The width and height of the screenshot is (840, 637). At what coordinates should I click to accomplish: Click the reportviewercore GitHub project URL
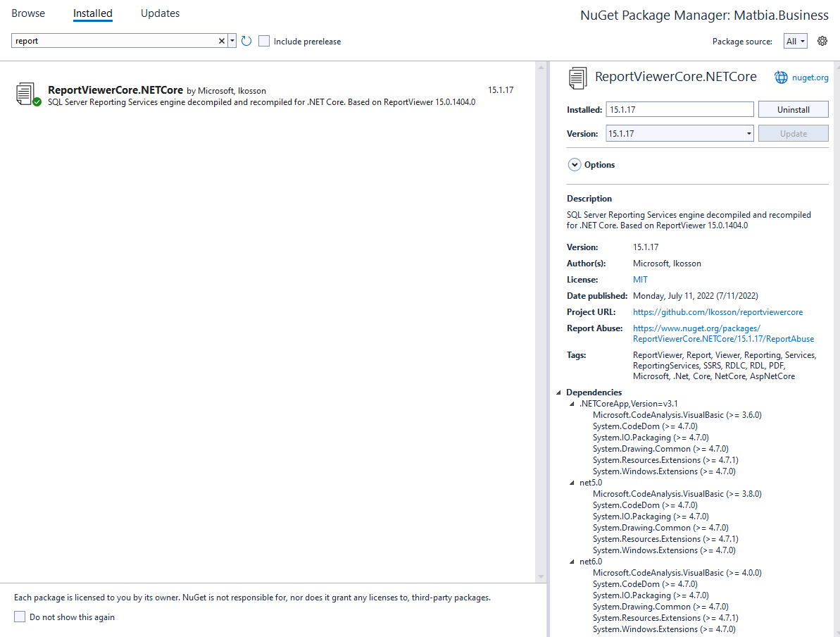tap(717, 311)
